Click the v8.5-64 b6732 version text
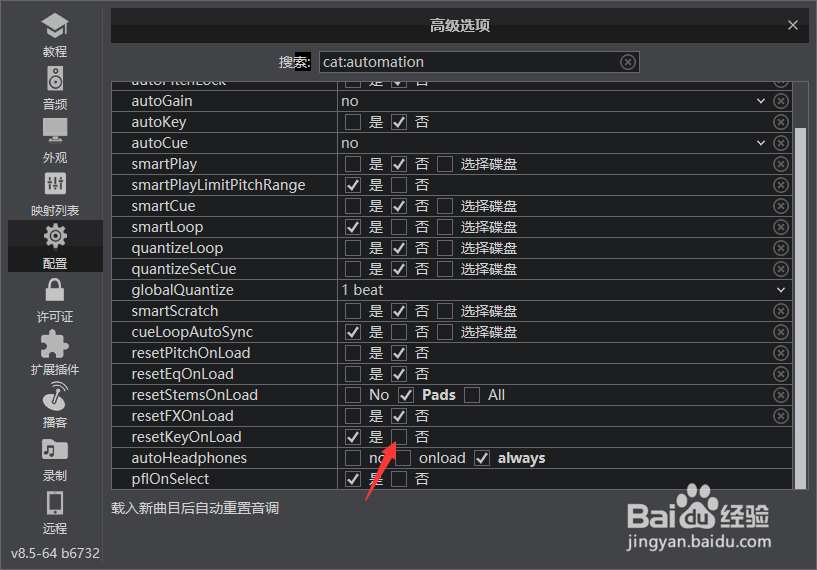The image size is (817, 570). point(55,553)
